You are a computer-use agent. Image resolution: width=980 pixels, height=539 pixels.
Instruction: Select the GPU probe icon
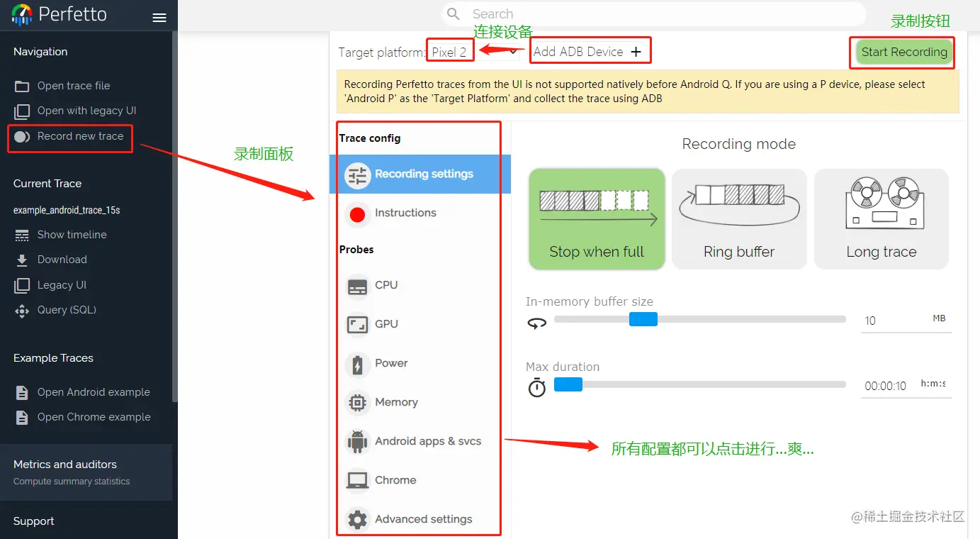coord(357,324)
